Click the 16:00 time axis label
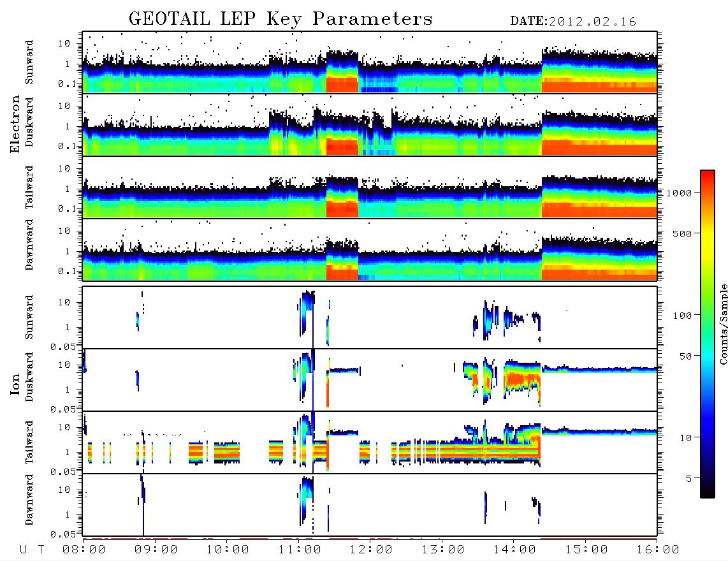Screen dimensions: 728x561 pos(658,550)
